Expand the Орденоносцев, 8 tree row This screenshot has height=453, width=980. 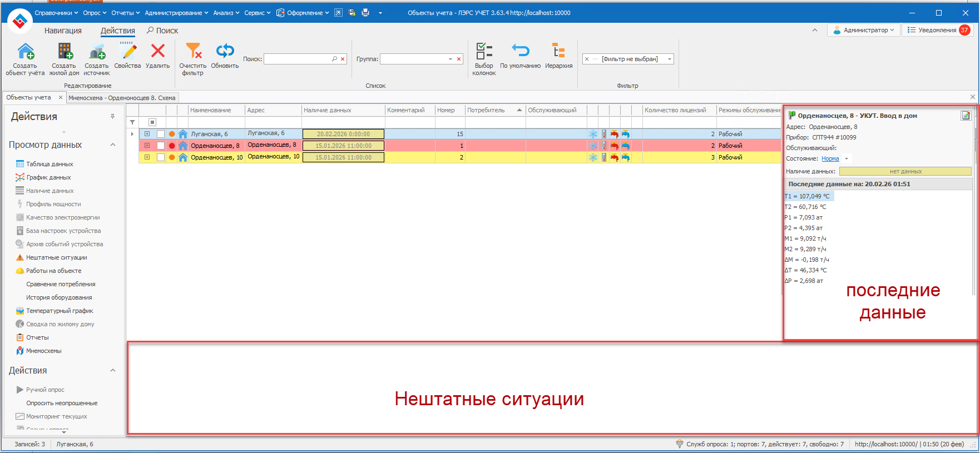147,146
